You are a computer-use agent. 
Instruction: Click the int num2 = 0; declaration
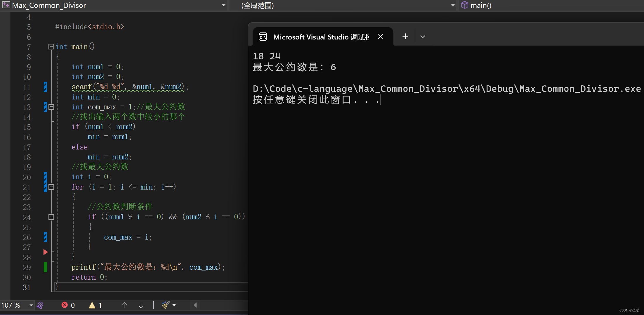[x=98, y=77]
